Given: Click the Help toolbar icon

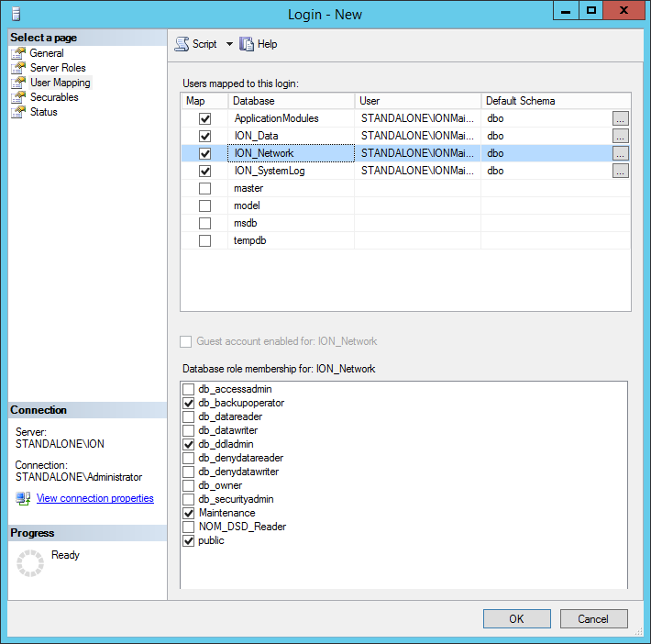Looking at the screenshot, I should click(x=247, y=44).
